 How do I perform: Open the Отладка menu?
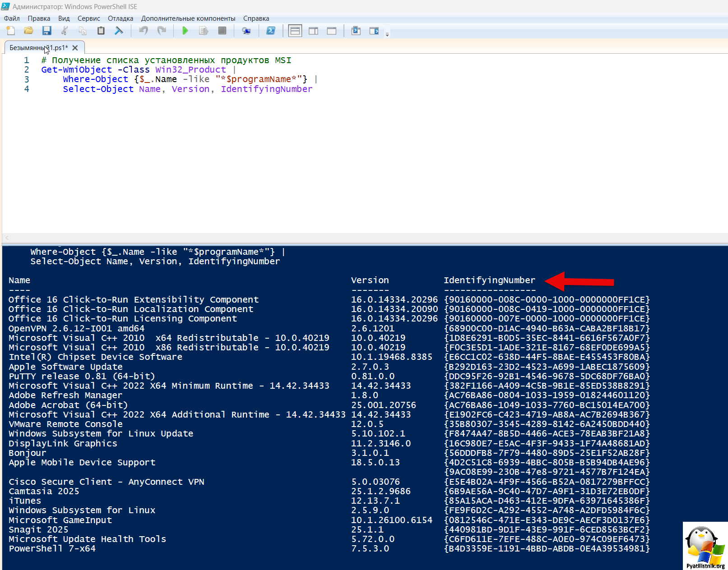click(x=120, y=18)
